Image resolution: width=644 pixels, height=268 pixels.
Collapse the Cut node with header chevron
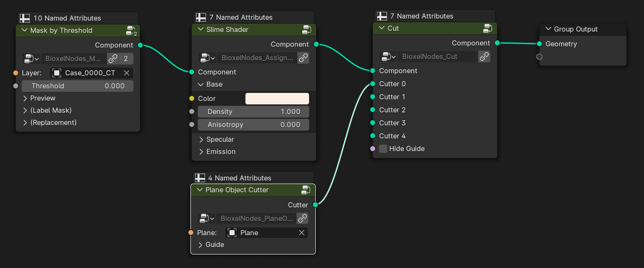(382, 28)
